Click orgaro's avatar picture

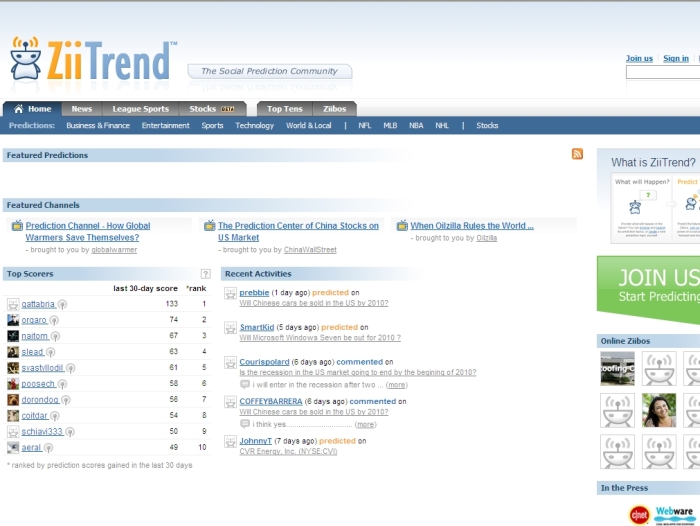(x=13, y=320)
